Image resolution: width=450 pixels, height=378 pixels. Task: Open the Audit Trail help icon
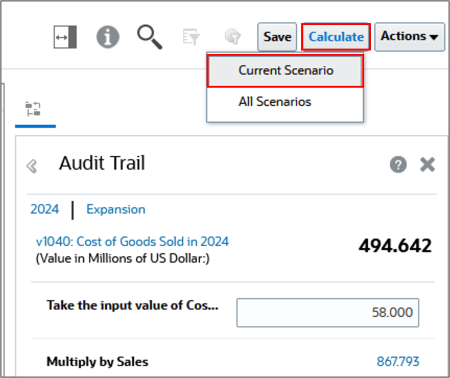pos(398,164)
